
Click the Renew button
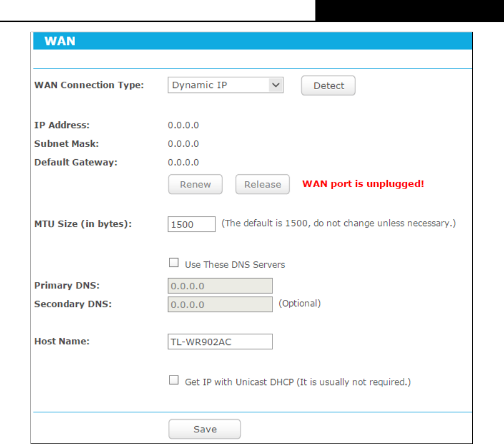tap(195, 184)
